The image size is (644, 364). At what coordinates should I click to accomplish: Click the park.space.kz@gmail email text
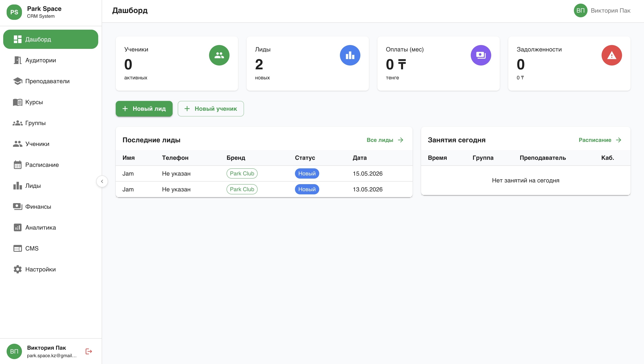[x=52, y=355]
